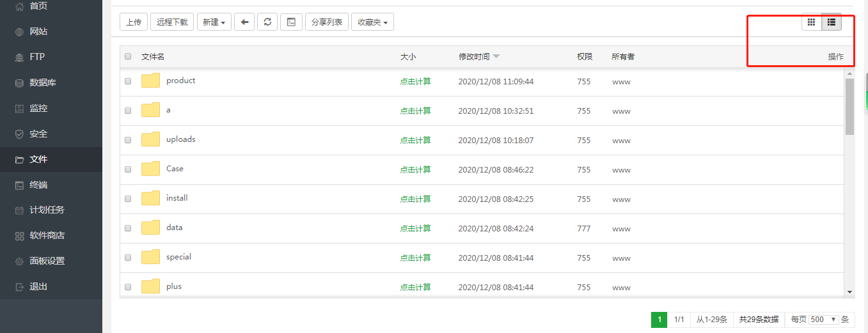Tick the checkbox for data folder
The width and height of the screenshot is (868, 333).
pos(128,228)
